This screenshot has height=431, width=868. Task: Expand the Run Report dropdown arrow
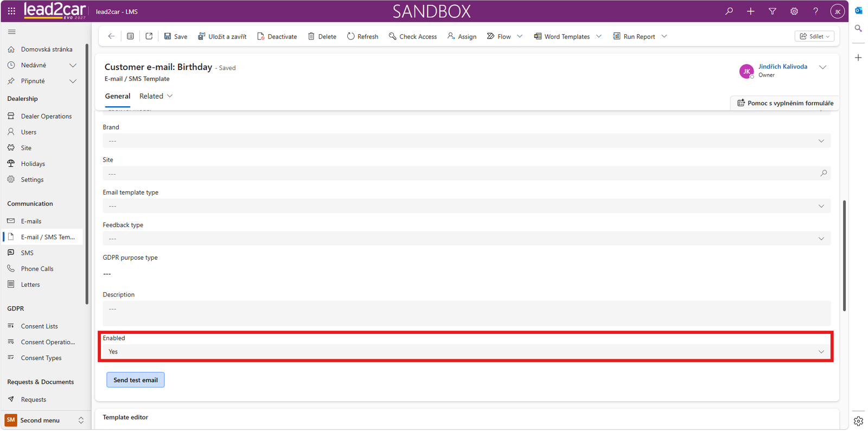tap(664, 36)
